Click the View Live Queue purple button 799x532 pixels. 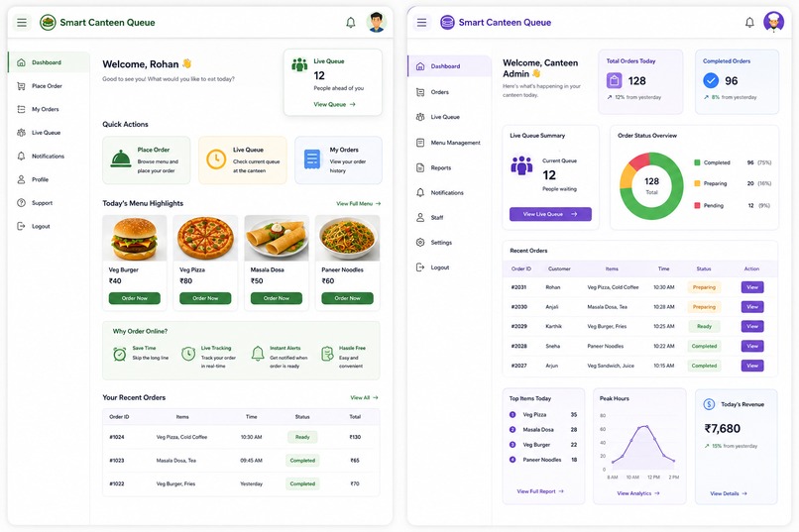(x=550, y=214)
